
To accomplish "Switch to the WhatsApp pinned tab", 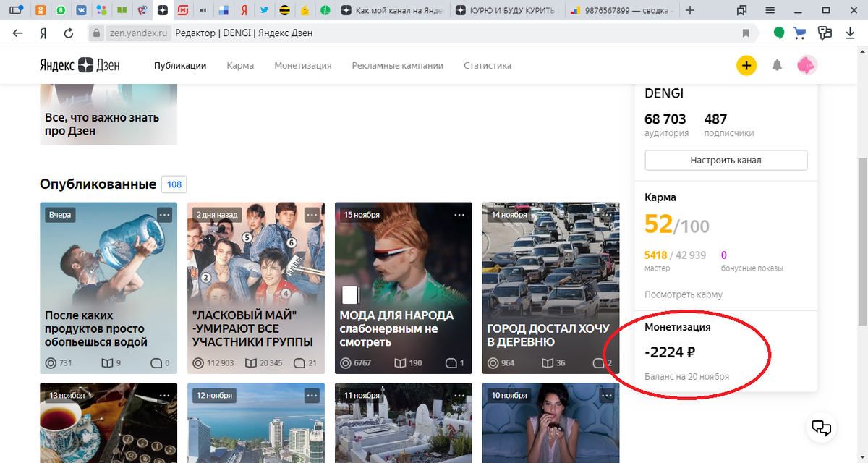I will (x=62, y=11).
